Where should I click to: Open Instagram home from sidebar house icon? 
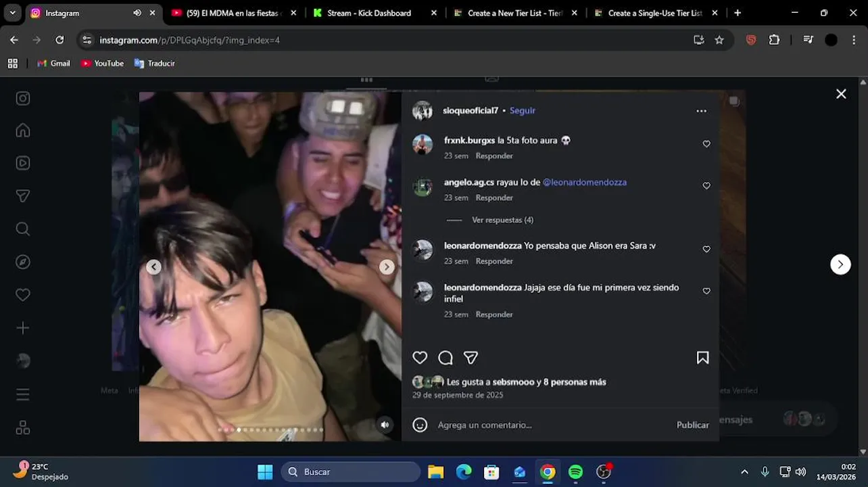pyautogui.click(x=23, y=131)
